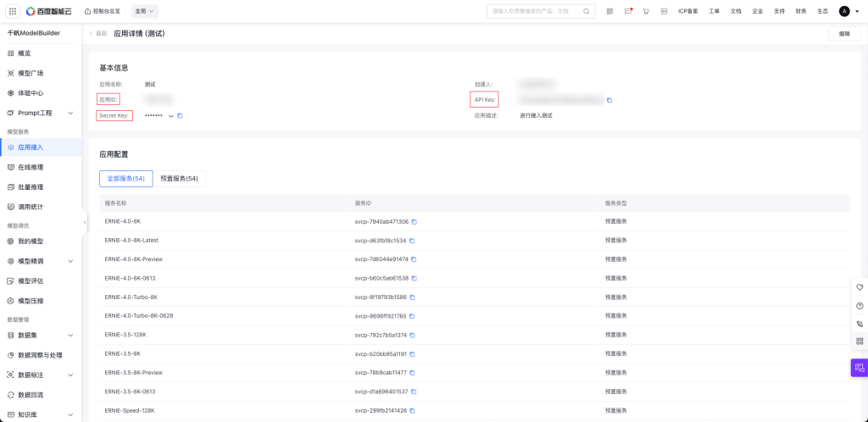
Task: Copy service ID for ERNIE-4.0-8K
Action: pyautogui.click(x=415, y=222)
